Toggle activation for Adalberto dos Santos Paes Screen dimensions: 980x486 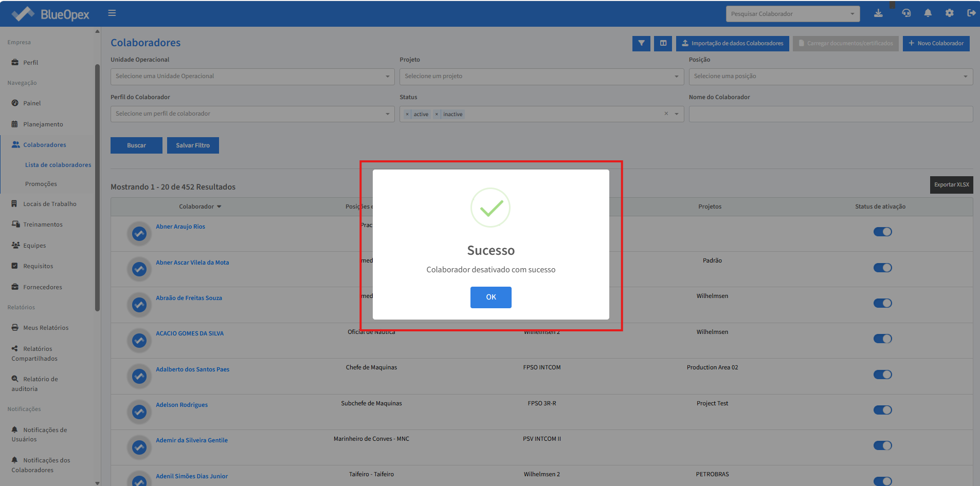point(882,375)
